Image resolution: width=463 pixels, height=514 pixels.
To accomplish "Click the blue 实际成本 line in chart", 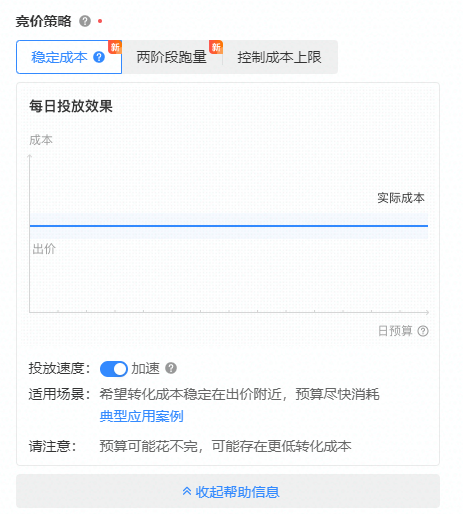I will tap(229, 226).
